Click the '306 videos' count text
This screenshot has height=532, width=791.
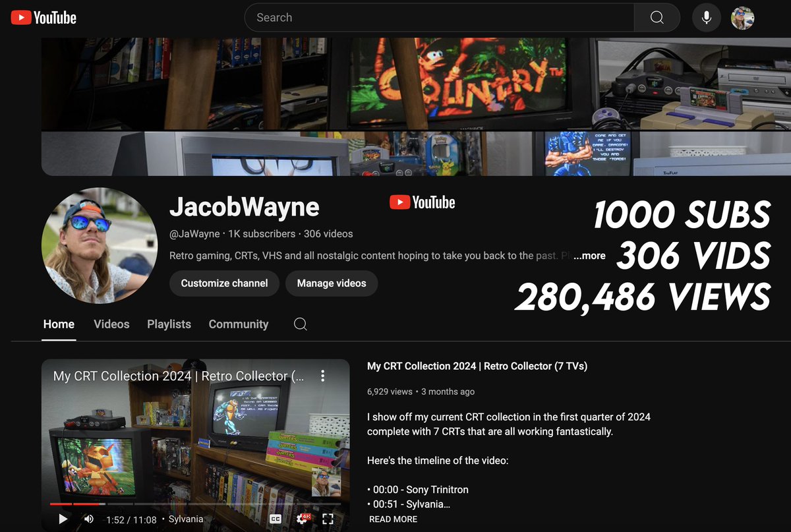point(328,234)
